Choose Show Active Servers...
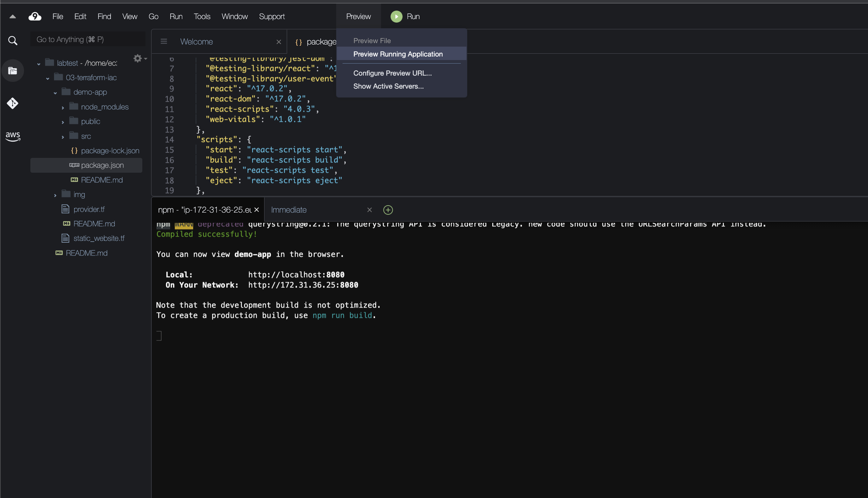The height and width of the screenshot is (498, 868). coord(402,86)
